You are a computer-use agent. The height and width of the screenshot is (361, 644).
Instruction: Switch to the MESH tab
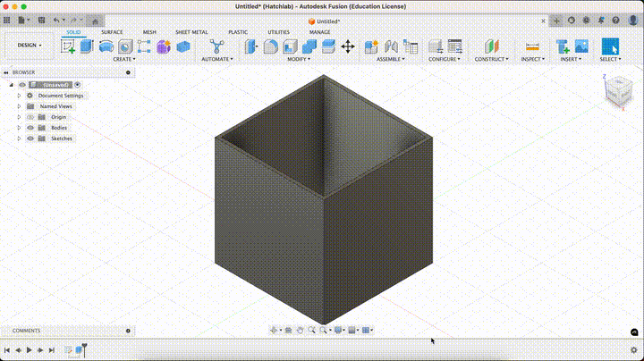pyautogui.click(x=149, y=32)
